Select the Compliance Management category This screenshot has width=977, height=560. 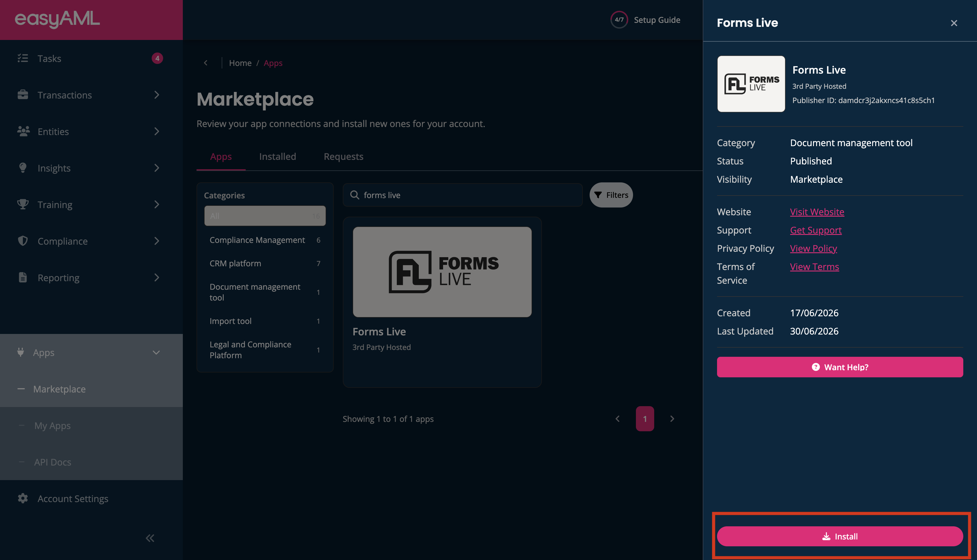pyautogui.click(x=265, y=240)
